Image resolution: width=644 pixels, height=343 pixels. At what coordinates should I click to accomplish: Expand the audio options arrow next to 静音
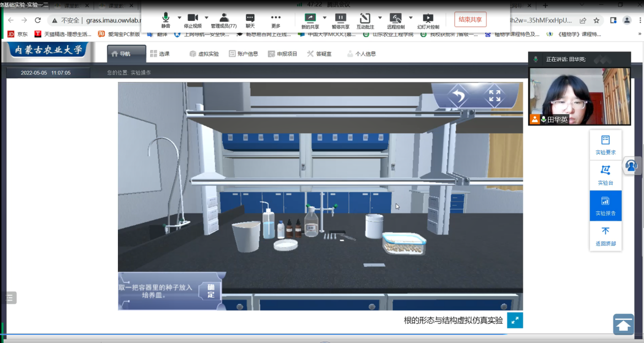[x=179, y=18]
